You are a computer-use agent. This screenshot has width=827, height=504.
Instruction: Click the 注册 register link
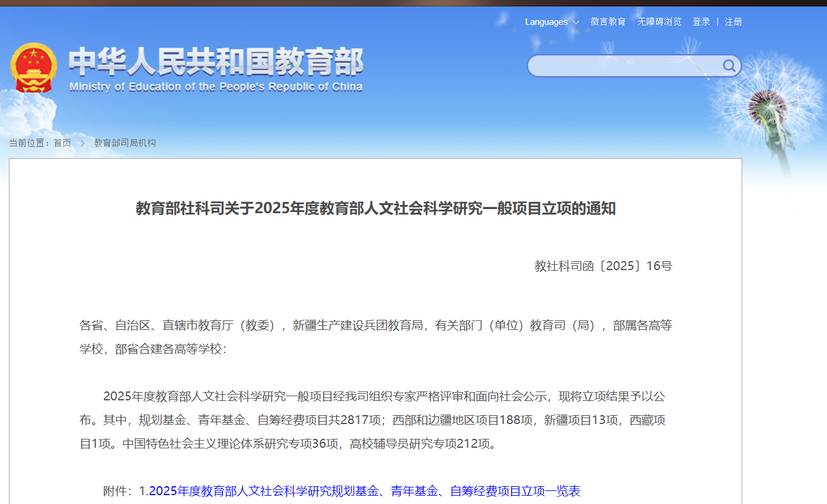click(733, 22)
